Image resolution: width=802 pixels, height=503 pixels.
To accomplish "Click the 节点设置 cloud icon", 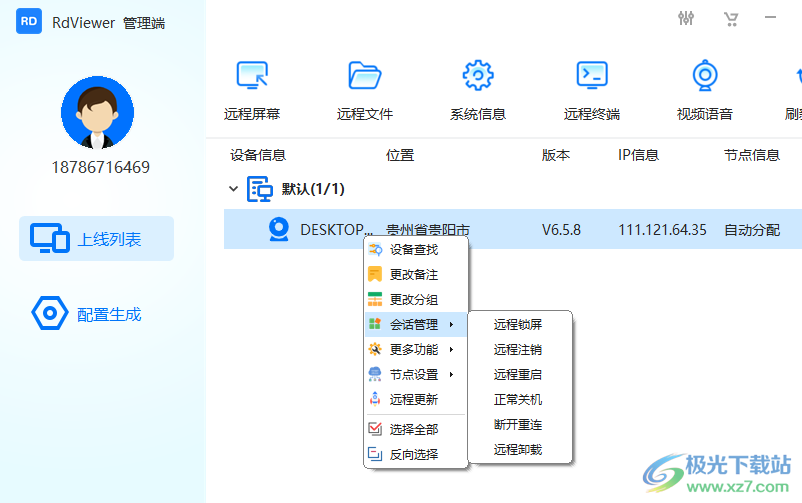I will [x=375, y=374].
